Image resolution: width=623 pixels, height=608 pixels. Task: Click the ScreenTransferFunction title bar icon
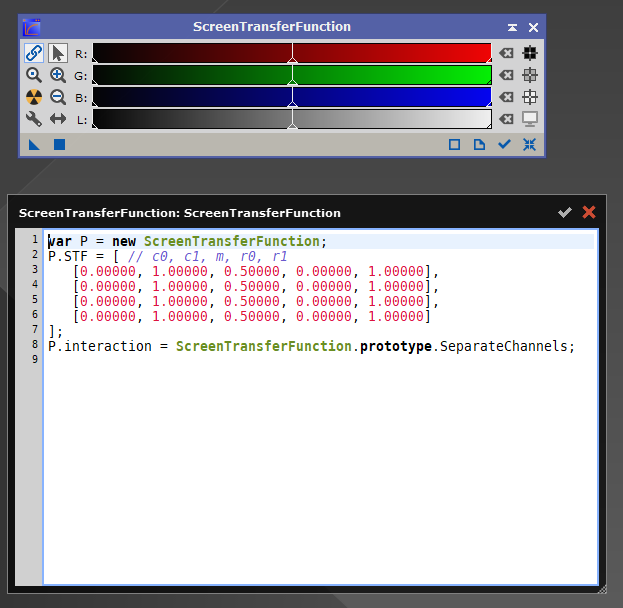click(32, 27)
